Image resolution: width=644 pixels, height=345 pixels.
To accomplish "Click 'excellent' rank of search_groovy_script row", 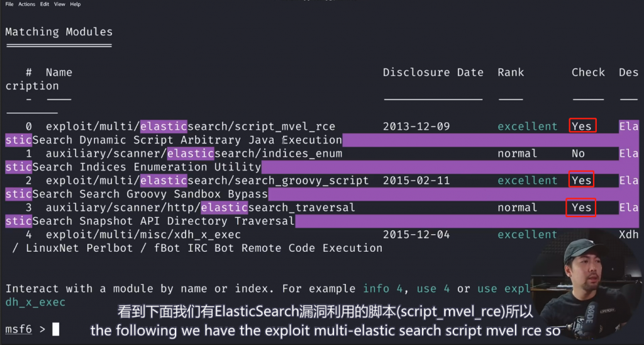I will 528,181.
